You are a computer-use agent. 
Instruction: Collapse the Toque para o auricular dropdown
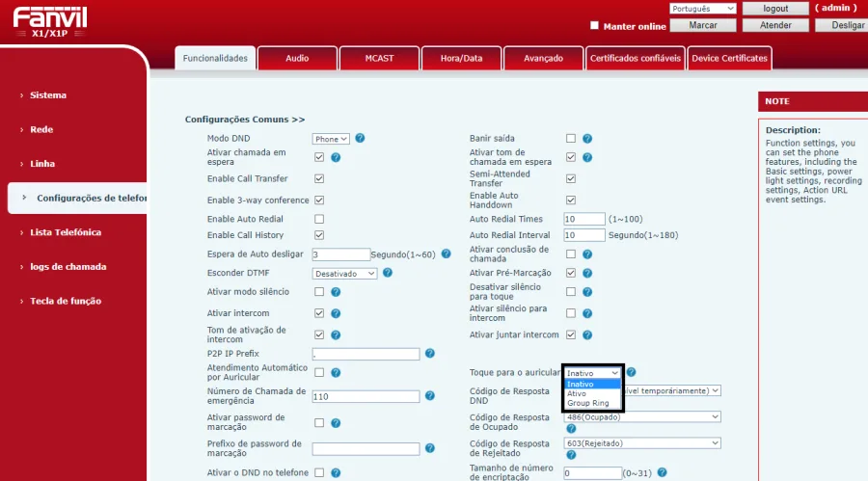click(x=592, y=373)
